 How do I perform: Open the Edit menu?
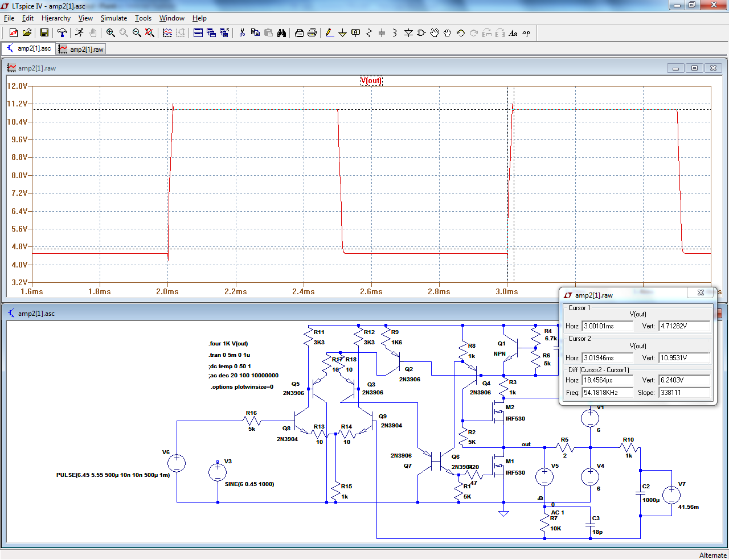[28, 18]
